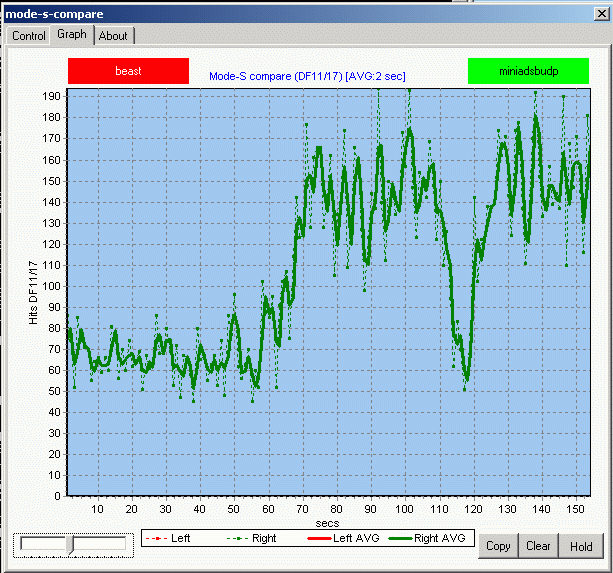Click the 100 value on horizontal axis
This screenshot has height=573, width=613.
pos(404,509)
